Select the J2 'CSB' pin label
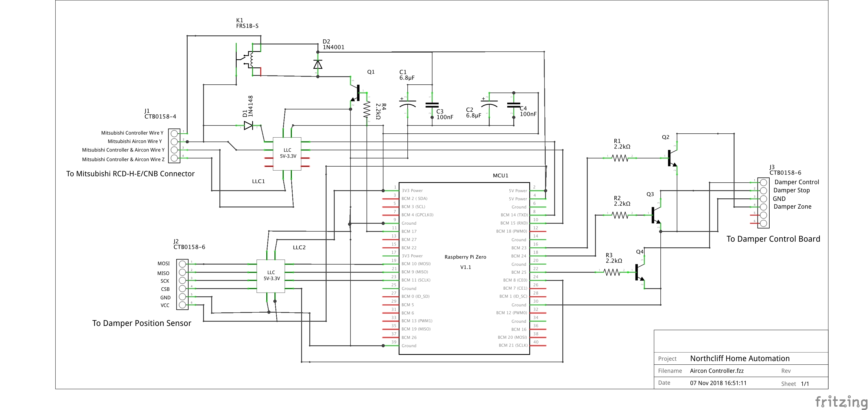The width and height of the screenshot is (868, 410). [165, 289]
